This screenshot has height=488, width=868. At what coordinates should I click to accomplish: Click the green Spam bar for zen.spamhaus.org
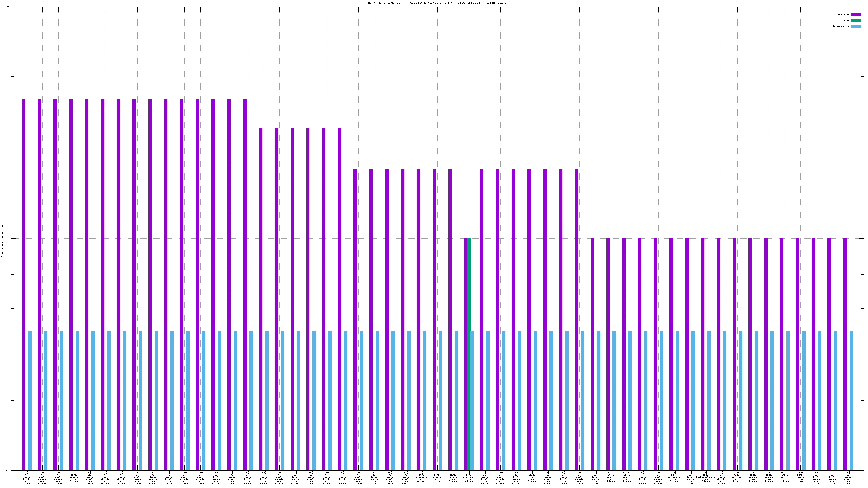469,354
